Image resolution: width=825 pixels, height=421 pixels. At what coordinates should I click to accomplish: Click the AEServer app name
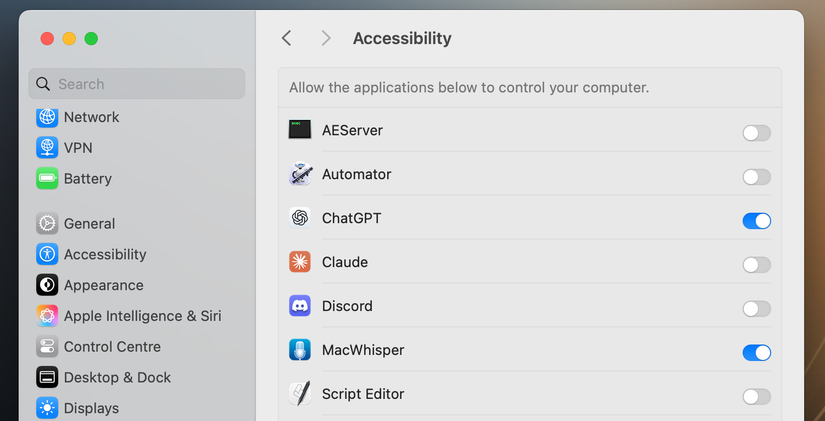[x=352, y=130]
